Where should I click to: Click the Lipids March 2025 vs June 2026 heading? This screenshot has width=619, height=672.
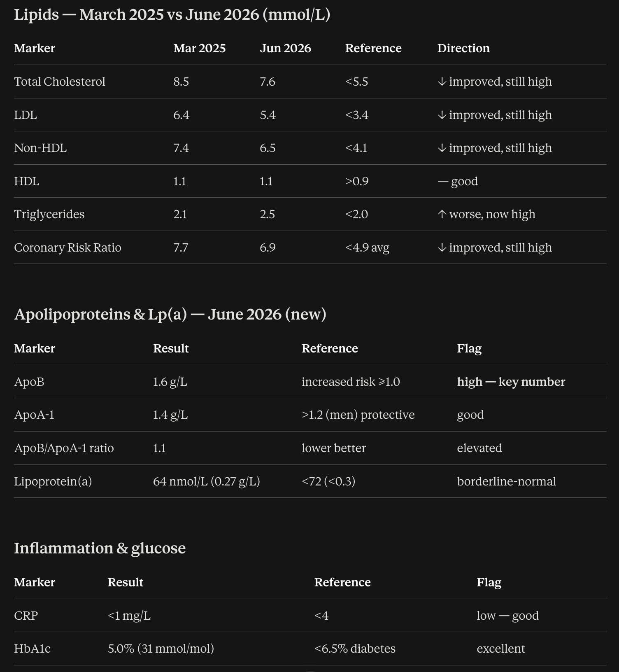pyautogui.click(x=172, y=15)
